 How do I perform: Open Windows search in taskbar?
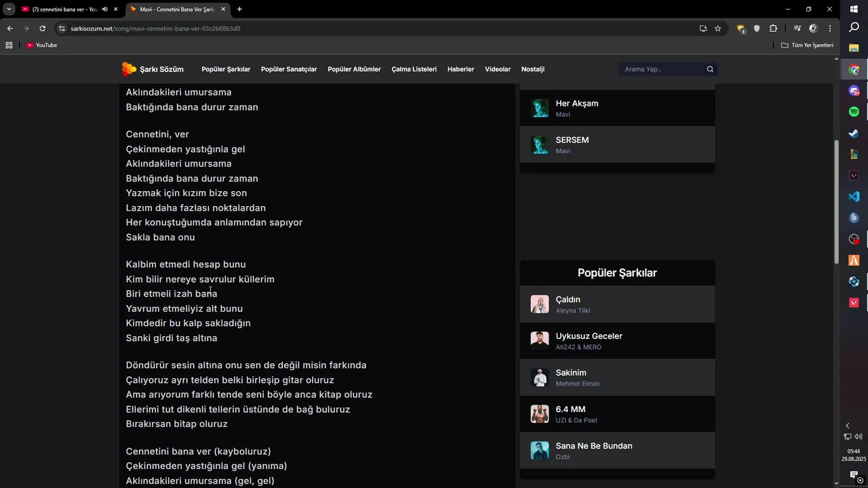pyautogui.click(x=854, y=28)
